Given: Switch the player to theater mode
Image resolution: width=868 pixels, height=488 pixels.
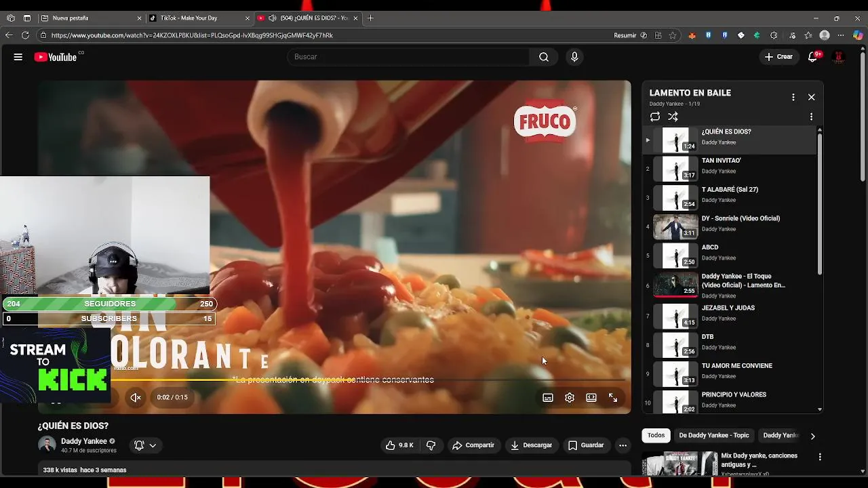Looking at the screenshot, I should tap(591, 398).
